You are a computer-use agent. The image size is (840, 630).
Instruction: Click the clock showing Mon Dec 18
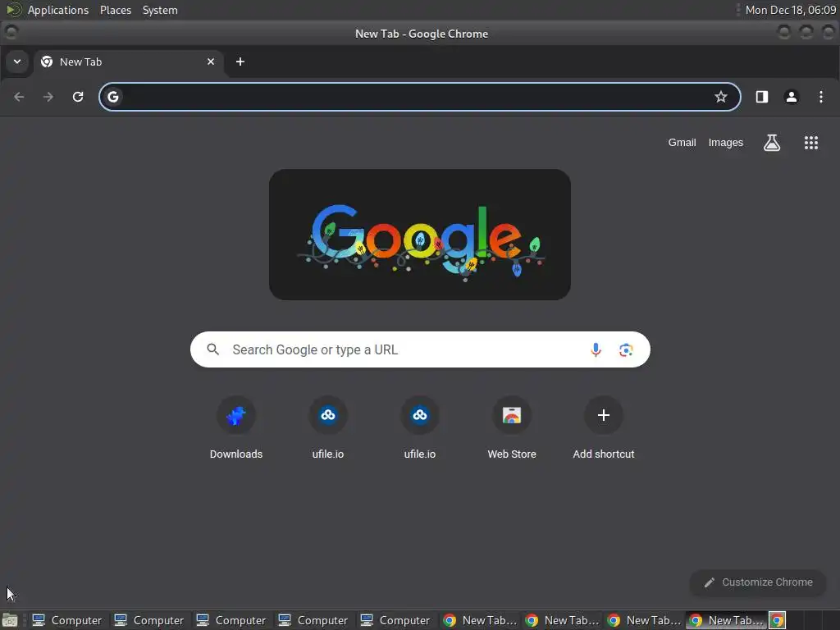(790, 10)
